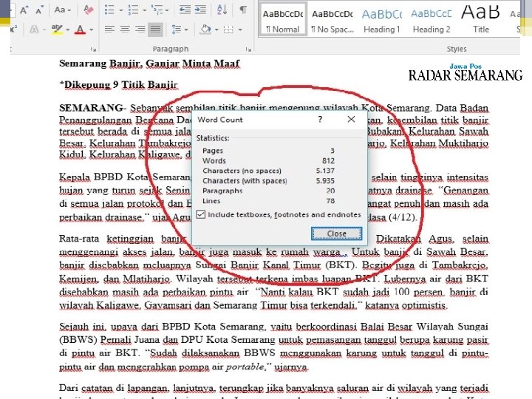Open the Shading color dropdown arrow
Image resolution: width=532 pixels, height=399 pixels.
tap(216, 30)
